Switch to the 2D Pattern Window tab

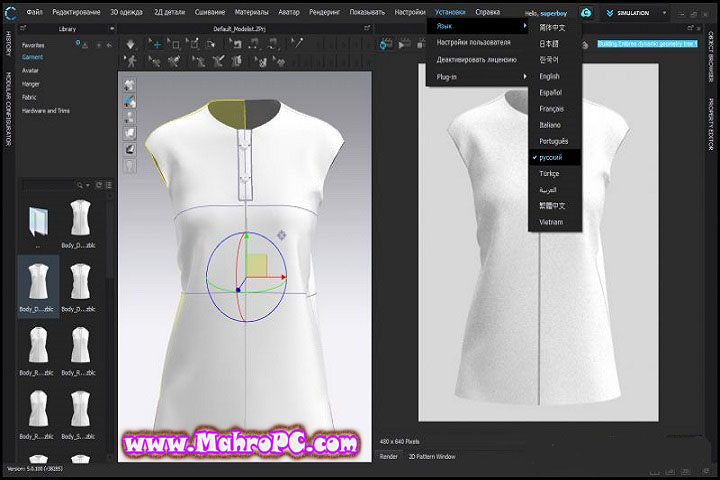432,457
